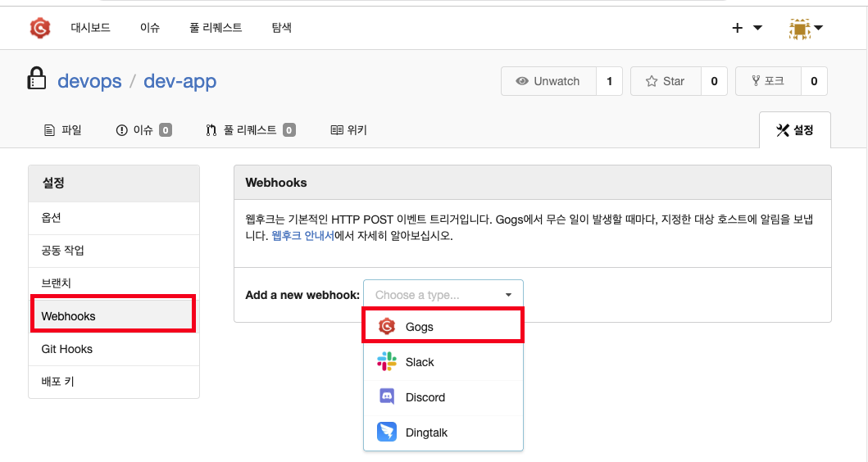
Task: Click Gogs logo icon in dropdown list
Action: 387,327
